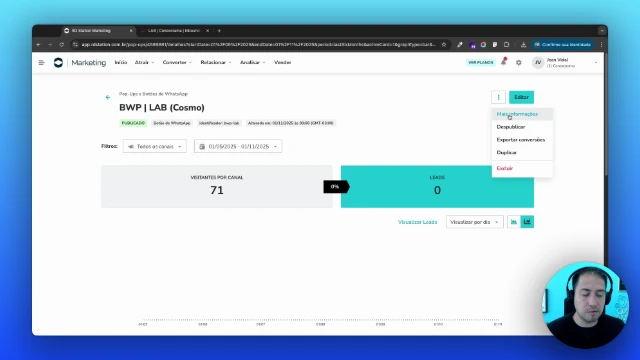Reload the browser page
This screenshot has height=360, width=640.
(x=62, y=44)
